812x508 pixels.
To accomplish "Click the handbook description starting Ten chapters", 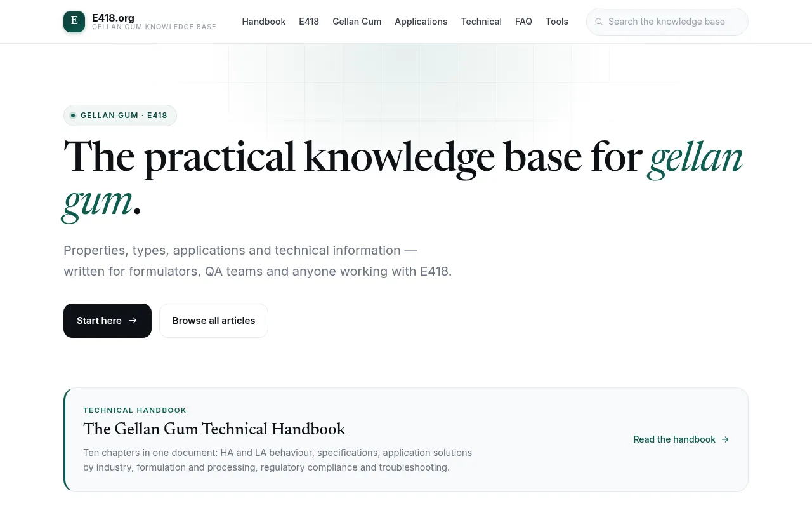I will coord(278,460).
